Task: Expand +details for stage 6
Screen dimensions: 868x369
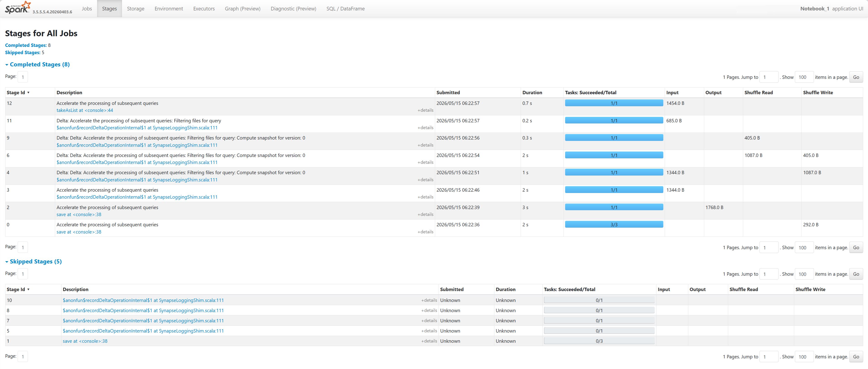Action: pyautogui.click(x=425, y=163)
